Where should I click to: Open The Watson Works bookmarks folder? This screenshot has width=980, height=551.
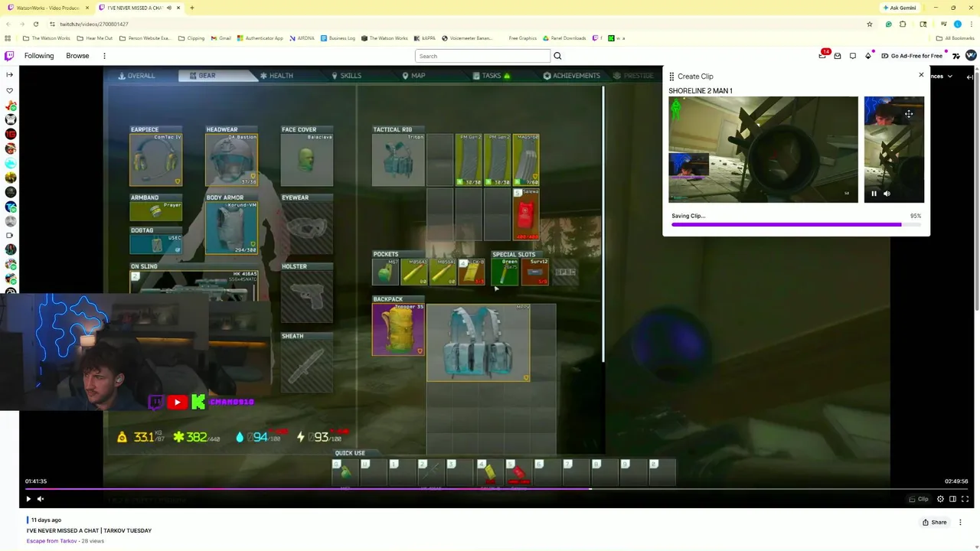point(47,38)
